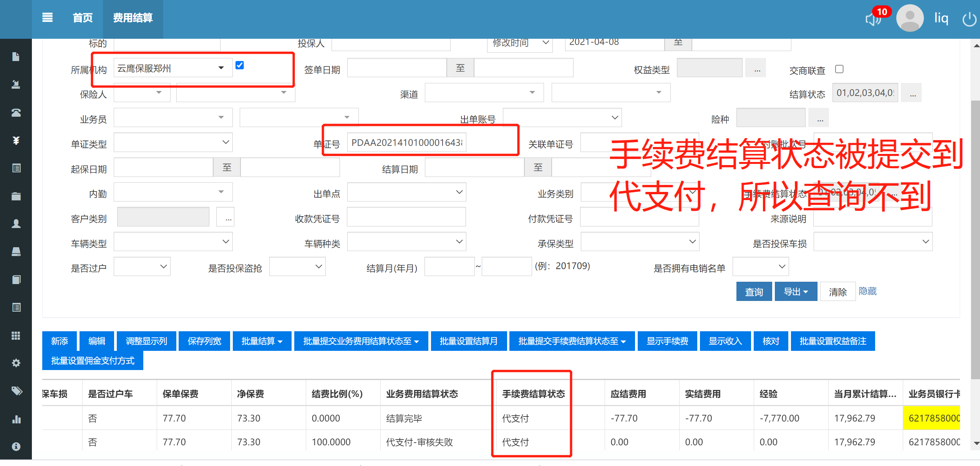Open the bar chart sidebar icon
980x466 pixels.
coord(16,419)
